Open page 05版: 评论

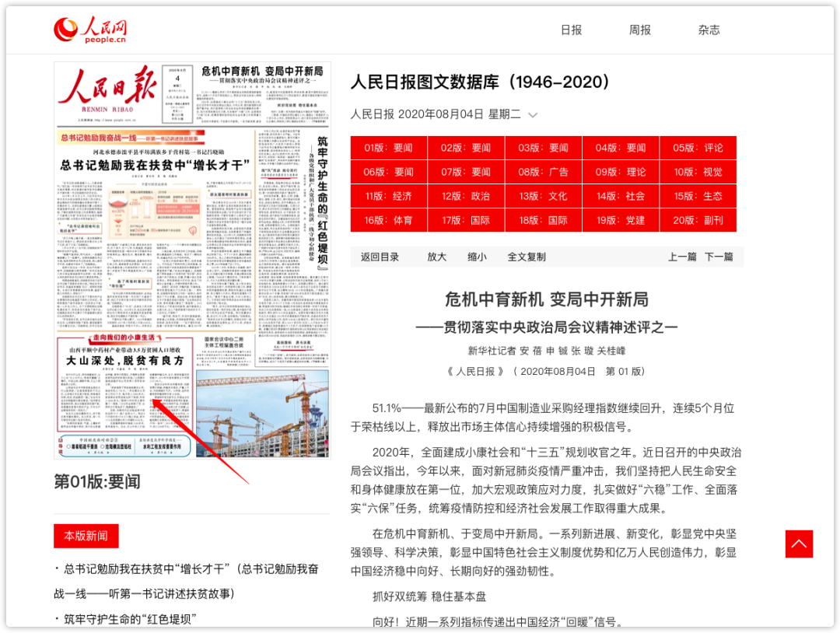point(697,148)
